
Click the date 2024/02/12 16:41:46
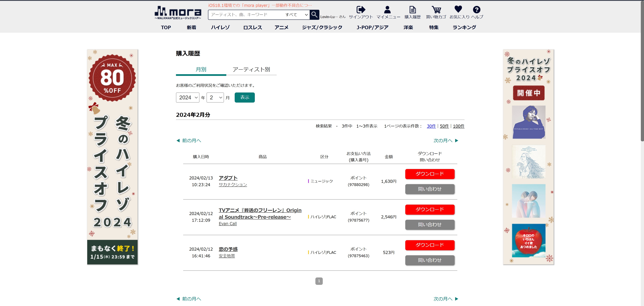[x=201, y=252]
